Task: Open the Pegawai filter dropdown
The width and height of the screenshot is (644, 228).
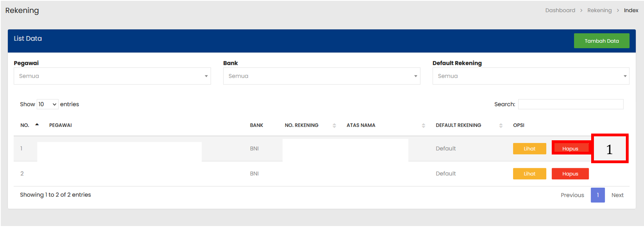Action: [112, 76]
